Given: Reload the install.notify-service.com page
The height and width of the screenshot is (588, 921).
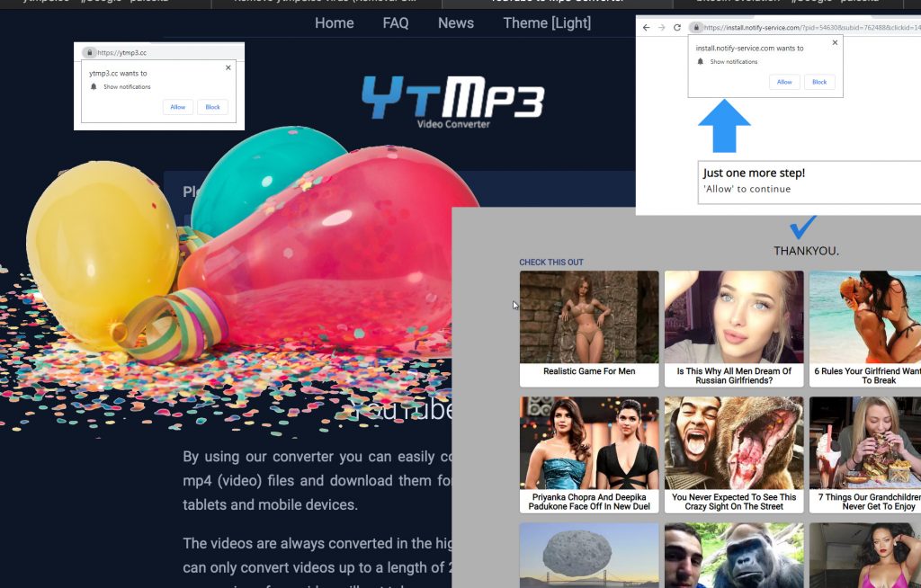Looking at the screenshot, I should pyautogui.click(x=676, y=27).
